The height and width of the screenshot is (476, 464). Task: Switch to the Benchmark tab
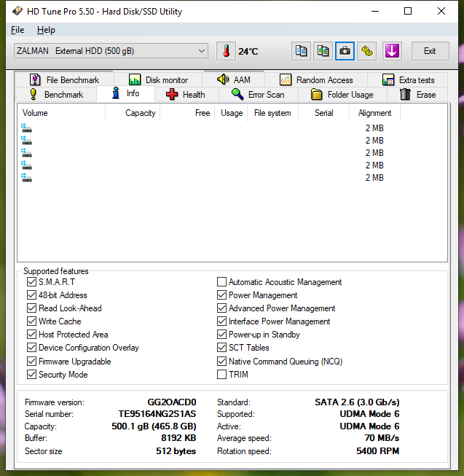[56, 95]
